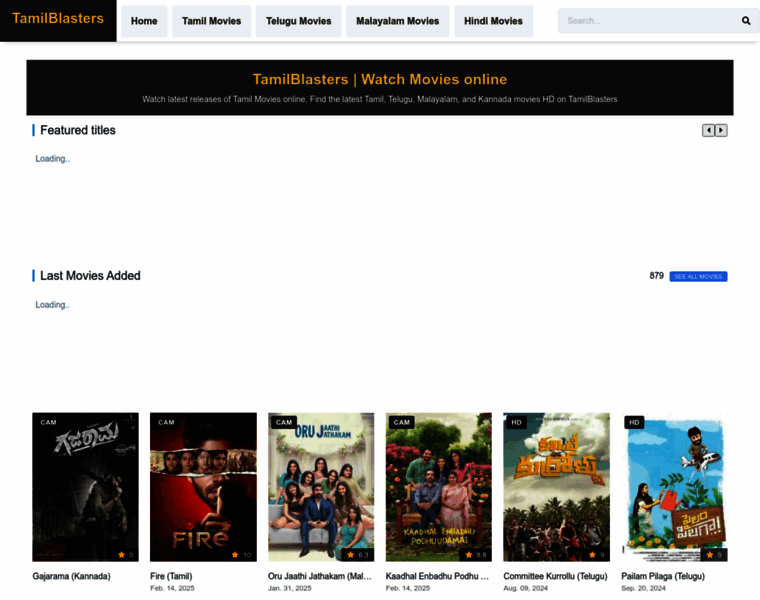The height and width of the screenshot is (600, 760).
Task: Click star rating on Pailam Pilaga poster
Action: click(714, 555)
